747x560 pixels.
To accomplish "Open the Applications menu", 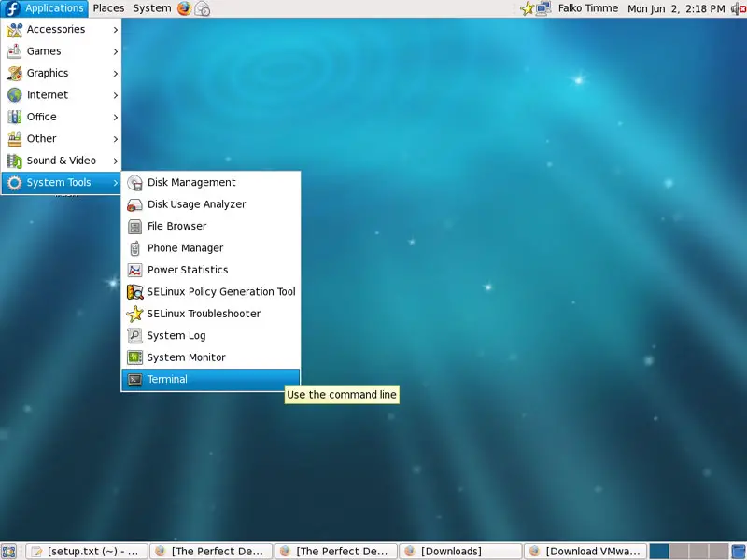I will pyautogui.click(x=45, y=8).
